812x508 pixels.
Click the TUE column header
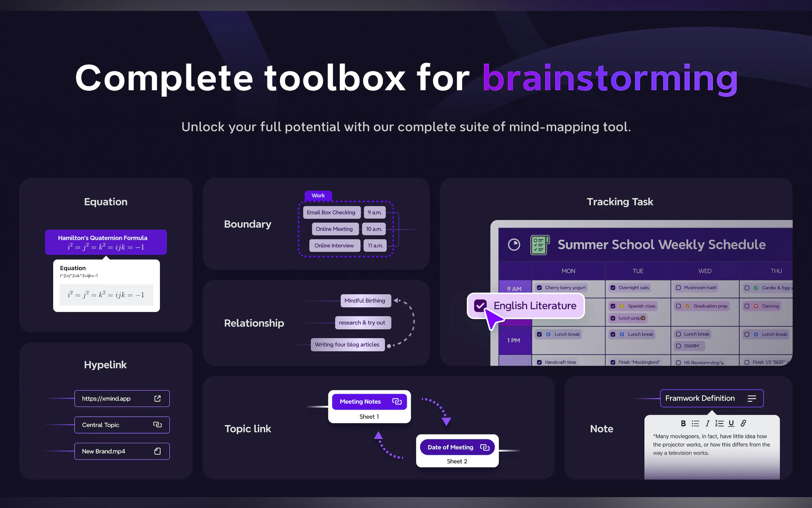pyautogui.click(x=638, y=271)
